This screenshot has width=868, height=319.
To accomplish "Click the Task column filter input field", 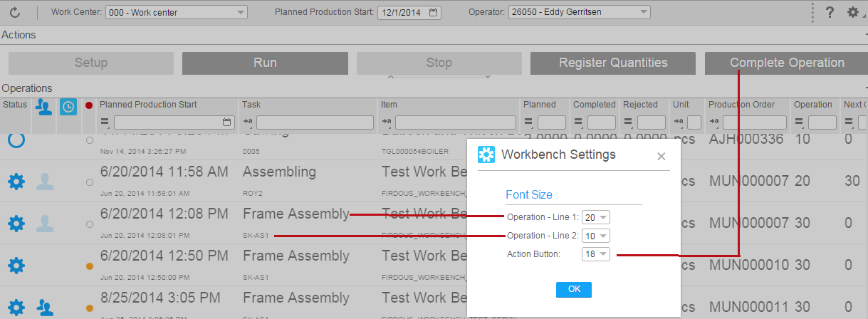I will click(x=315, y=122).
